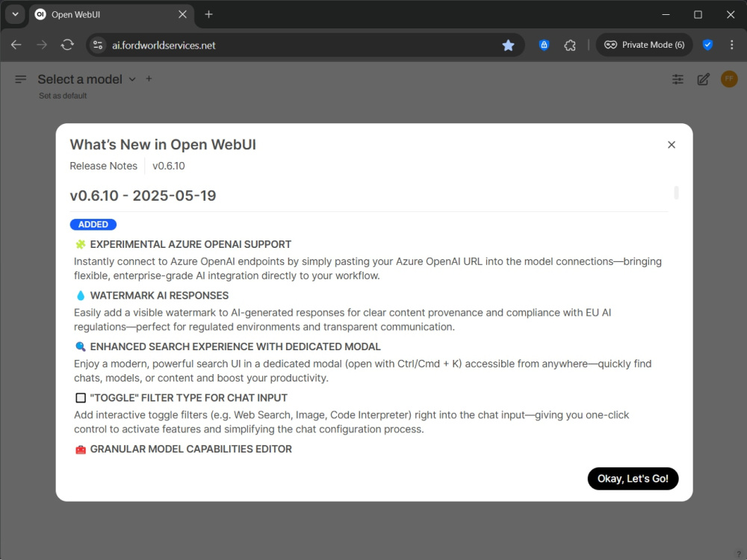Open the browser three-dot menu
747x560 pixels.
point(732,45)
